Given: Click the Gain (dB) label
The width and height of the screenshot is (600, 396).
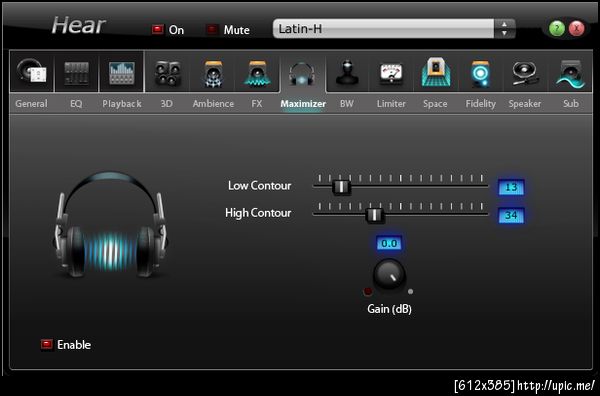Looking at the screenshot, I should (x=390, y=309).
